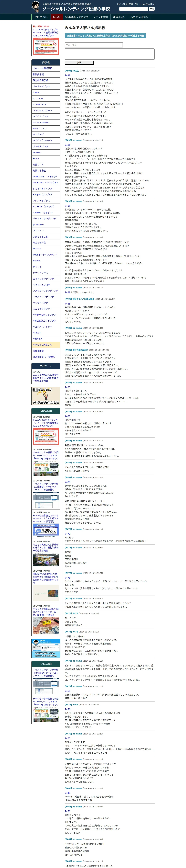The height and width of the screenshot is (868, 186).
Task: Open クラウドバンク board
Action: pos(46,117)
